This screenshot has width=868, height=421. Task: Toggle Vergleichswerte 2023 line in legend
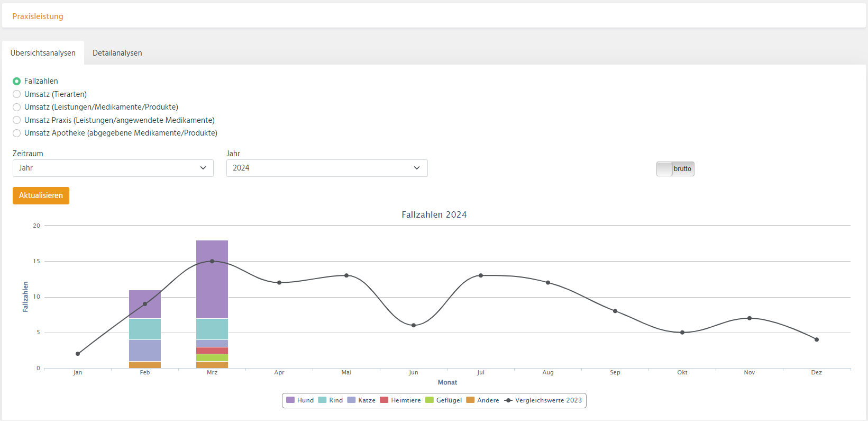[543, 400]
